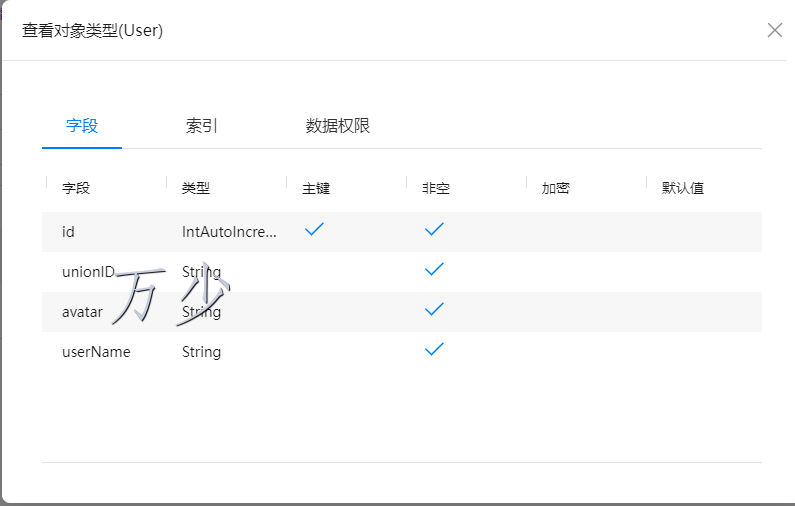Select the id field row
Screen dimensions: 795x506
click(402, 232)
